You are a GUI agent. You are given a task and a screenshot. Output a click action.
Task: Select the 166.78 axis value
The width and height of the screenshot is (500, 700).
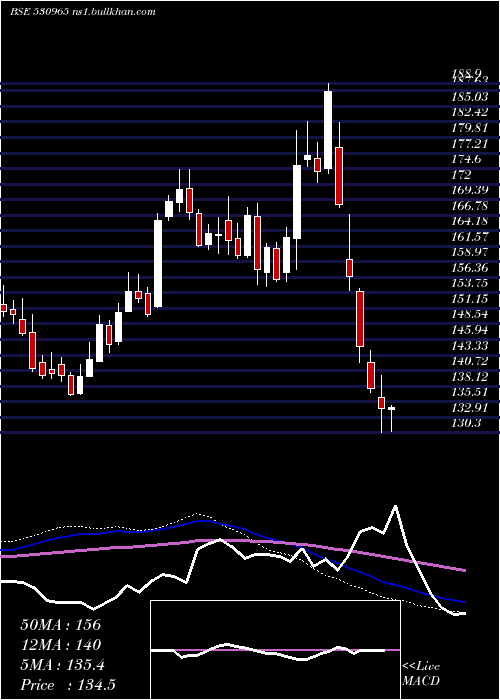[469, 205]
